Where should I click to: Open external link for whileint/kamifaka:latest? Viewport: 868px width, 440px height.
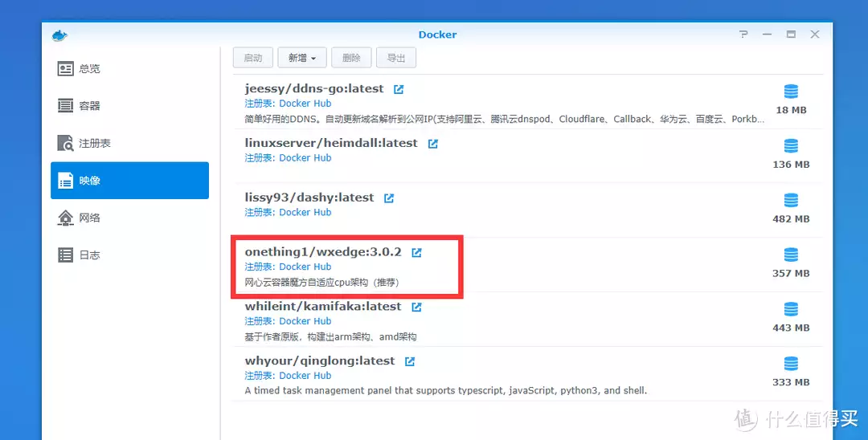[416, 307]
